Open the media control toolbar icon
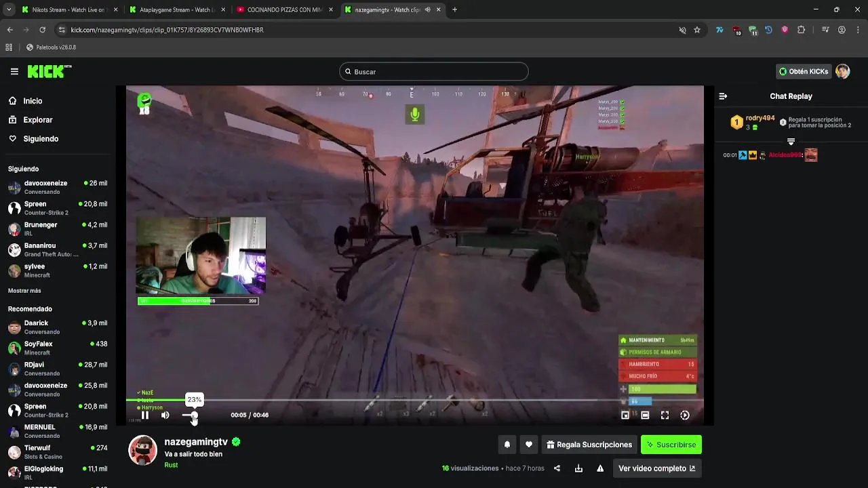This screenshot has width=868, height=488. pyautogui.click(x=825, y=30)
